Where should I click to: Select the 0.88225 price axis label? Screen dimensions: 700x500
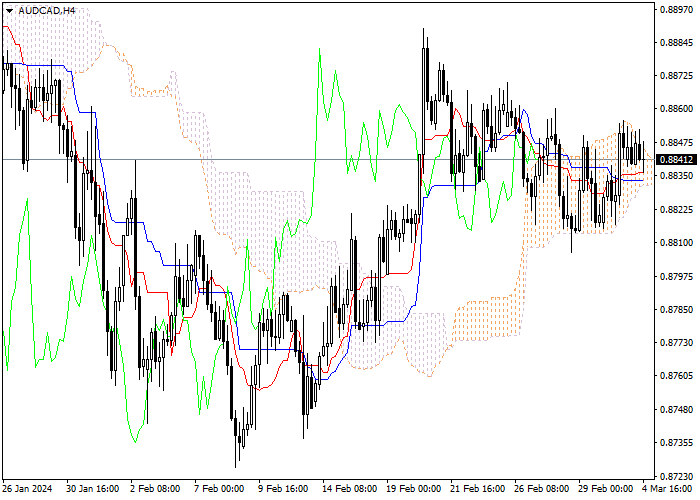click(676, 209)
